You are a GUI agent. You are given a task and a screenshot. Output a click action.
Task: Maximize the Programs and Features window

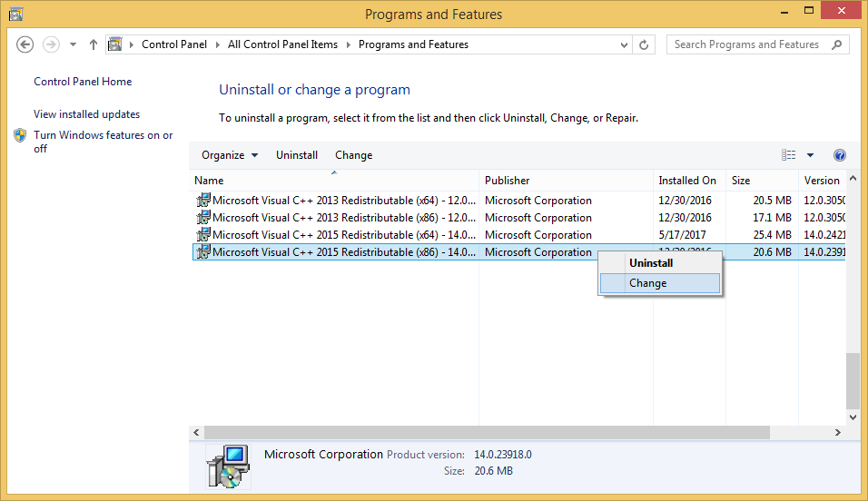tap(809, 11)
